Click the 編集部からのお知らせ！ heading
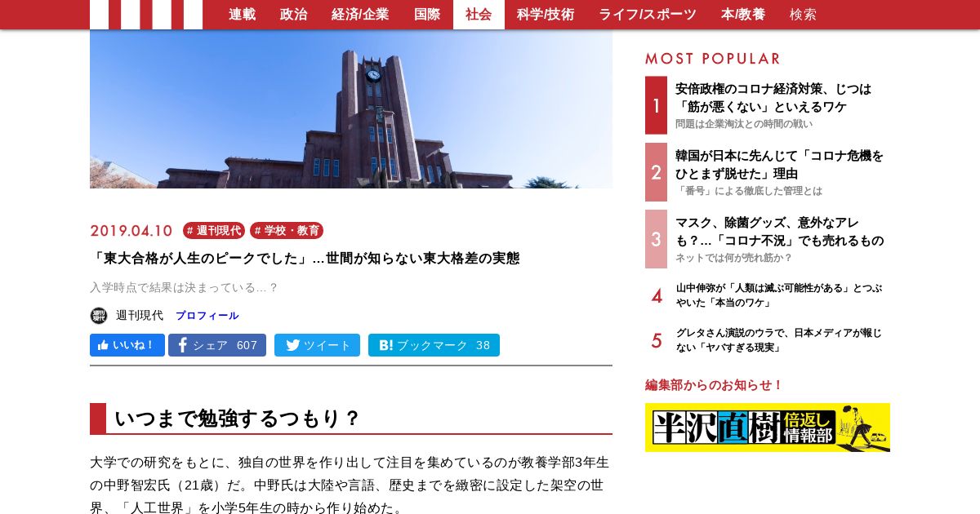The height and width of the screenshot is (514, 980). pos(715,385)
